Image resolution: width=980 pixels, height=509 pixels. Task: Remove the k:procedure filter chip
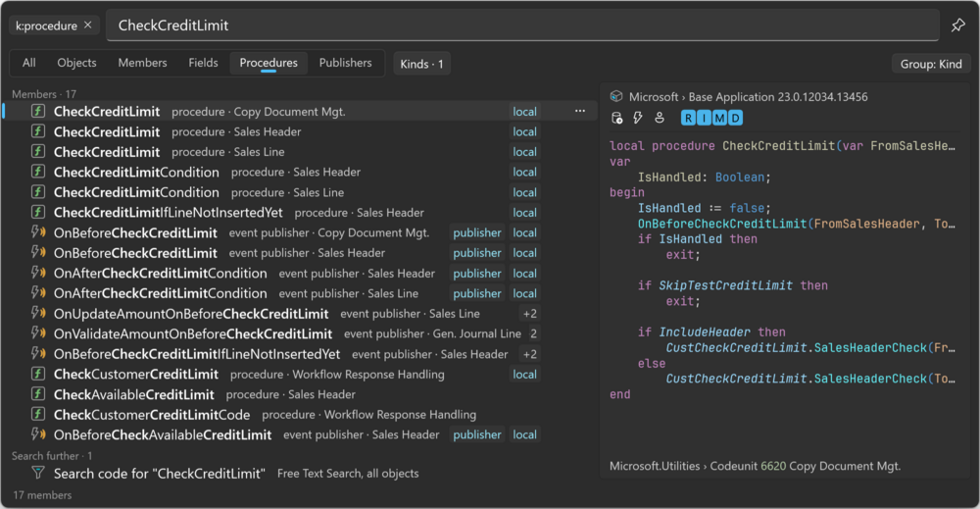click(87, 25)
